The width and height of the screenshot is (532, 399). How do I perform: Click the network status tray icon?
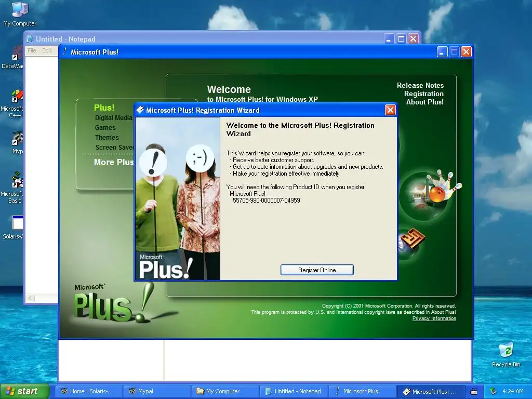494,391
